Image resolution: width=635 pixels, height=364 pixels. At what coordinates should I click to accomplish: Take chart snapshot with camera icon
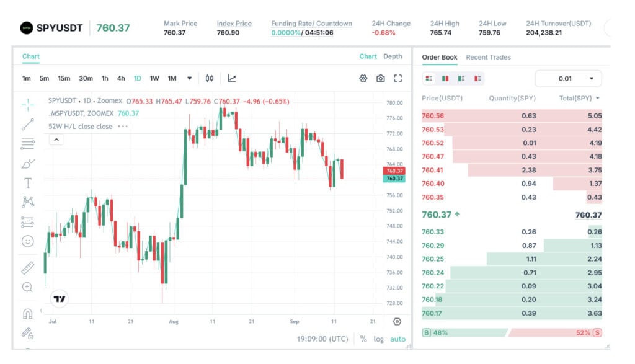pos(380,78)
